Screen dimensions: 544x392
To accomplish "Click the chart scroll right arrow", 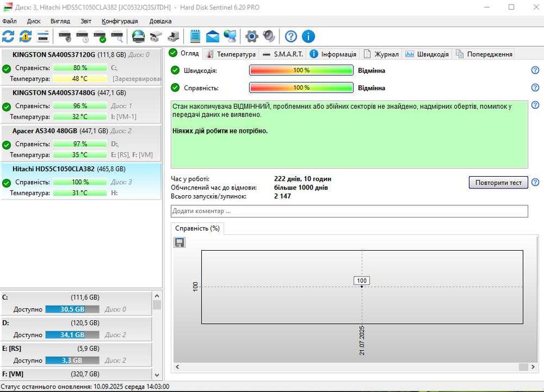I will pos(533,367).
